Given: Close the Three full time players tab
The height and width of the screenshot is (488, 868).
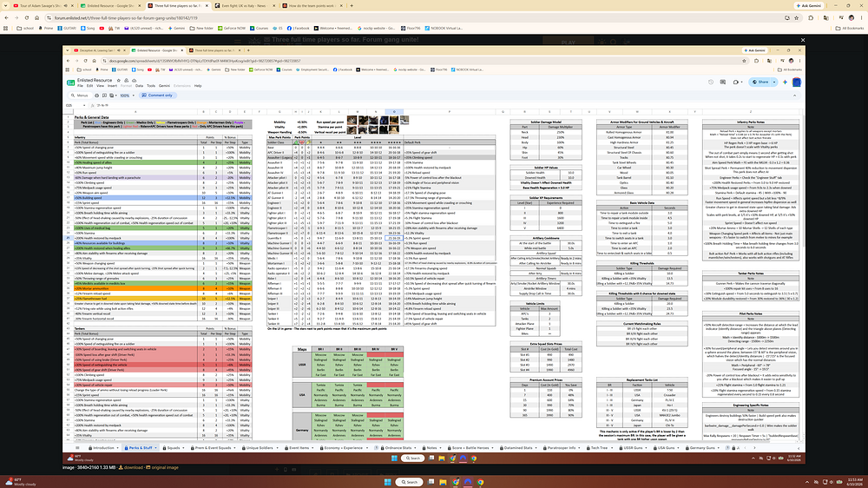Looking at the screenshot, I should (x=207, y=5).
